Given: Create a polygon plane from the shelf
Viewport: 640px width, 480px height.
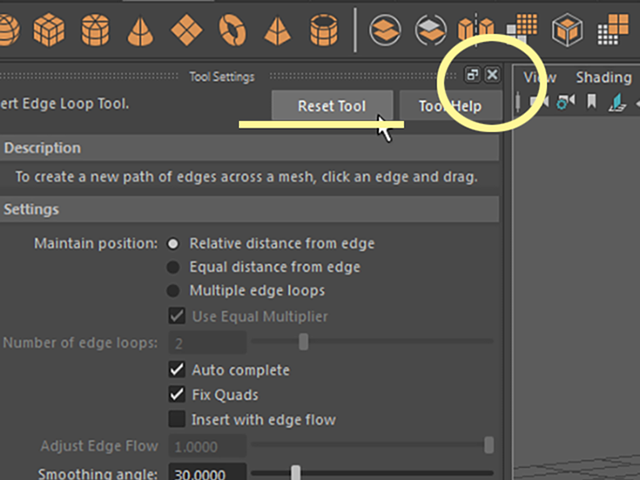Looking at the screenshot, I should pos(187,30).
